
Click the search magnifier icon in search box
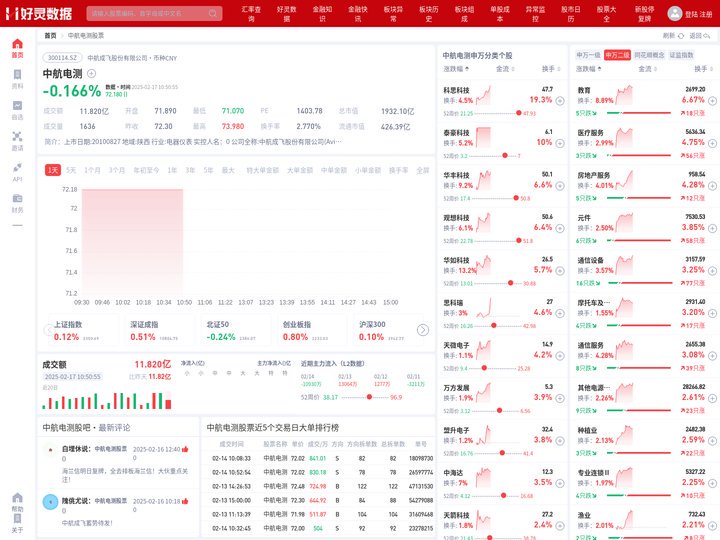213,13
